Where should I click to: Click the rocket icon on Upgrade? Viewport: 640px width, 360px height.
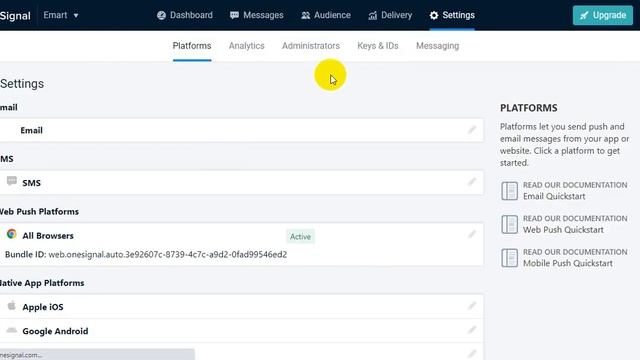click(x=584, y=16)
